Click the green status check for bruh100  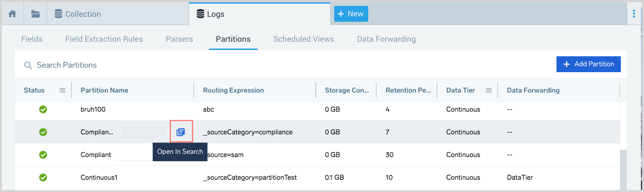[x=43, y=109]
